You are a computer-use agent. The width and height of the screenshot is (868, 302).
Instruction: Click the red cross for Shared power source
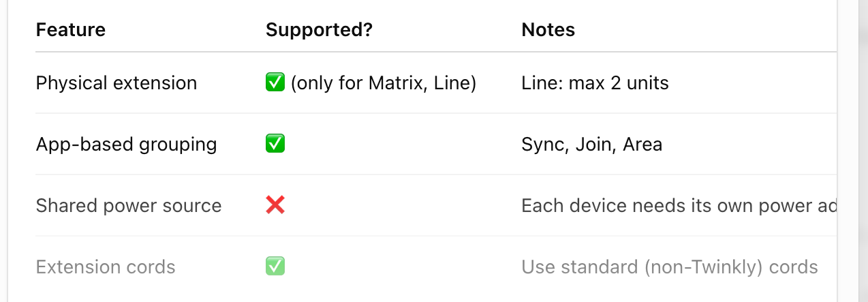coord(275,205)
